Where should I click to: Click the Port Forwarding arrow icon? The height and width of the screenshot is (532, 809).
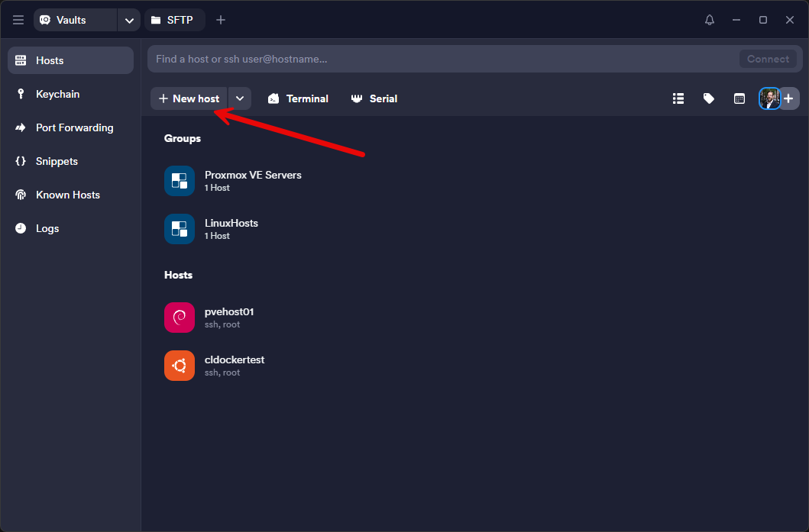pyautogui.click(x=21, y=127)
